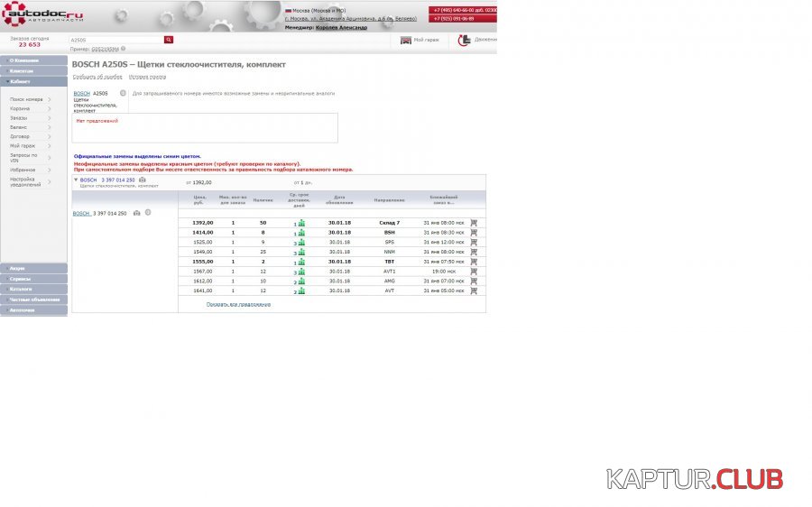
Task: Open photo icon in lower BOSCH 3 397 014 250 row
Action: [x=137, y=213]
